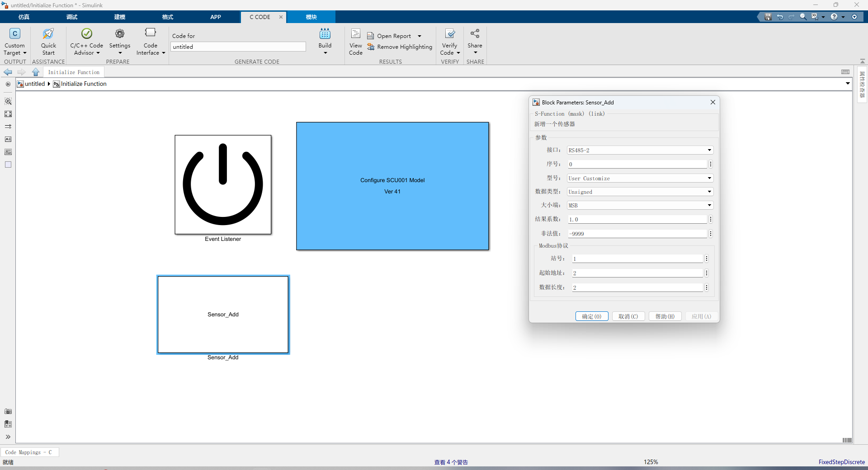Image resolution: width=868 pixels, height=470 pixels.
Task: Click the 序号 input field
Action: pos(637,164)
